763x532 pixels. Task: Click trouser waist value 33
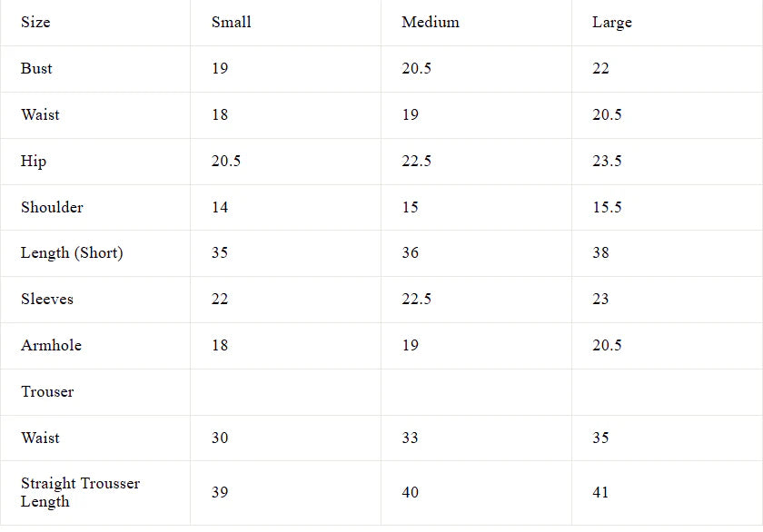(x=410, y=438)
